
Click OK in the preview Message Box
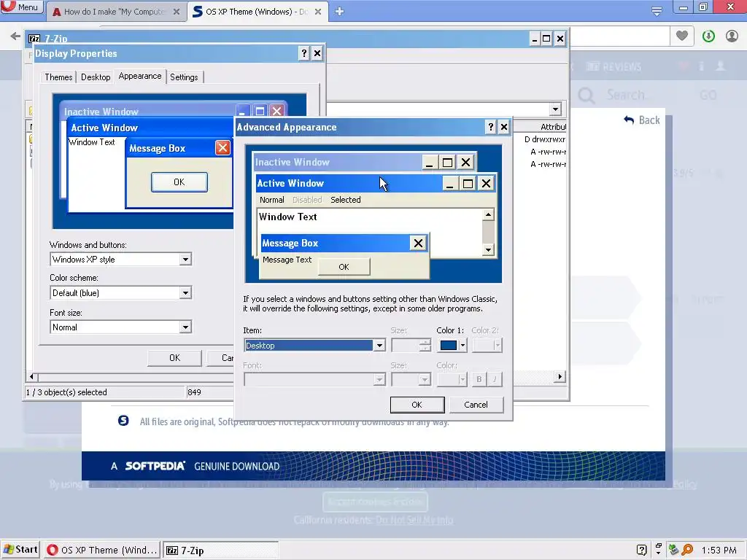(x=344, y=267)
